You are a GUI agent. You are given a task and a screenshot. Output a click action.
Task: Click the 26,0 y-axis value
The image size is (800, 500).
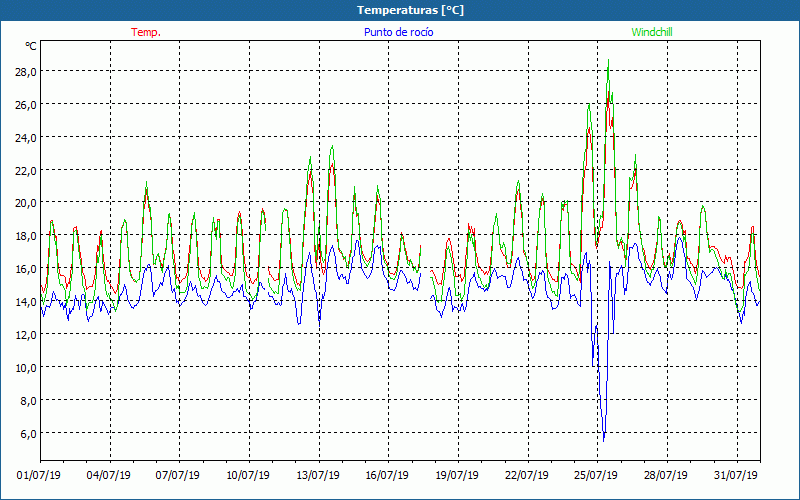[26, 105]
